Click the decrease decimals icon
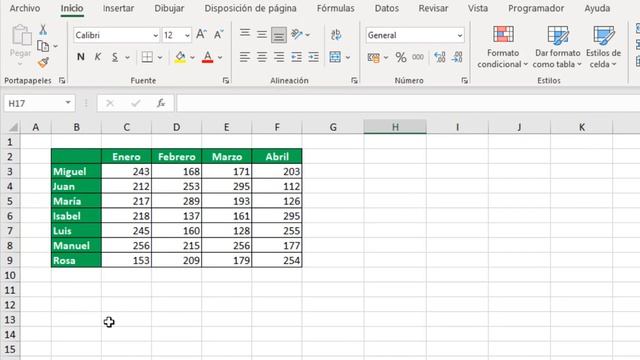The width and height of the screenshot is (640, 360). [457, 58]
